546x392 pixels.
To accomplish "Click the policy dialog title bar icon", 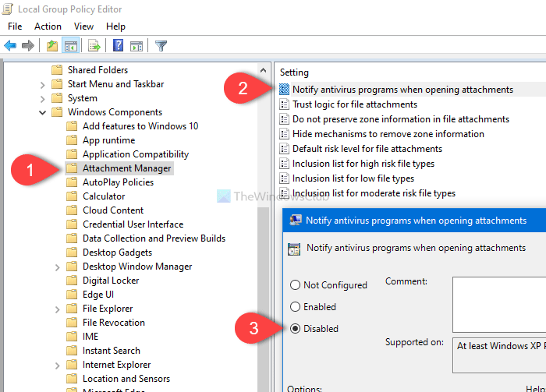I will (296, 220).
